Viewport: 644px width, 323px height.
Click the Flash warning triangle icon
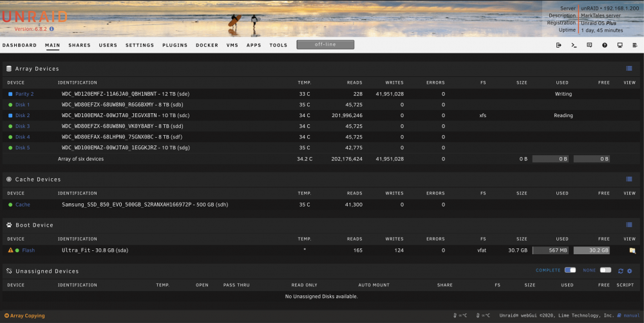(x=10, y=250)
